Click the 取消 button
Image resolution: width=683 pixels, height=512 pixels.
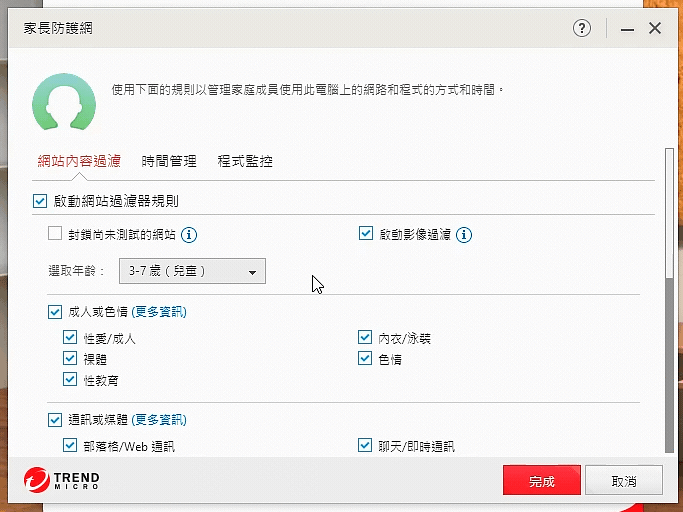point(624,481)
